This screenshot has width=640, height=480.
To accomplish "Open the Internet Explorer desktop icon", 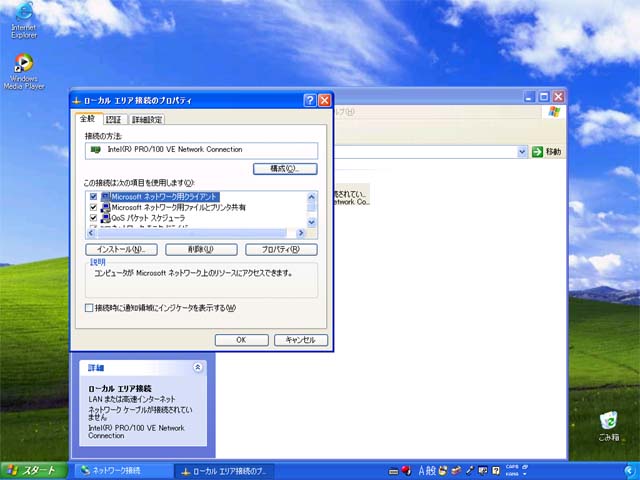I will pos(24,20).
